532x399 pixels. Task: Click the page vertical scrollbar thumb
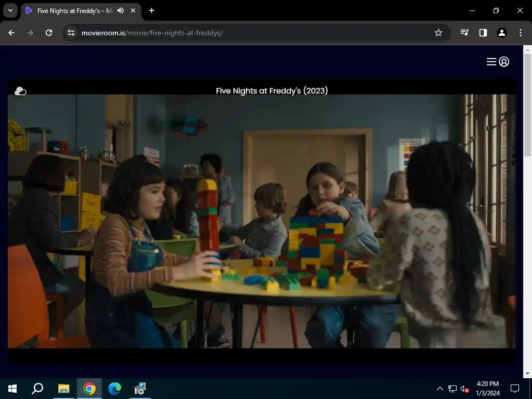[527, 105]
